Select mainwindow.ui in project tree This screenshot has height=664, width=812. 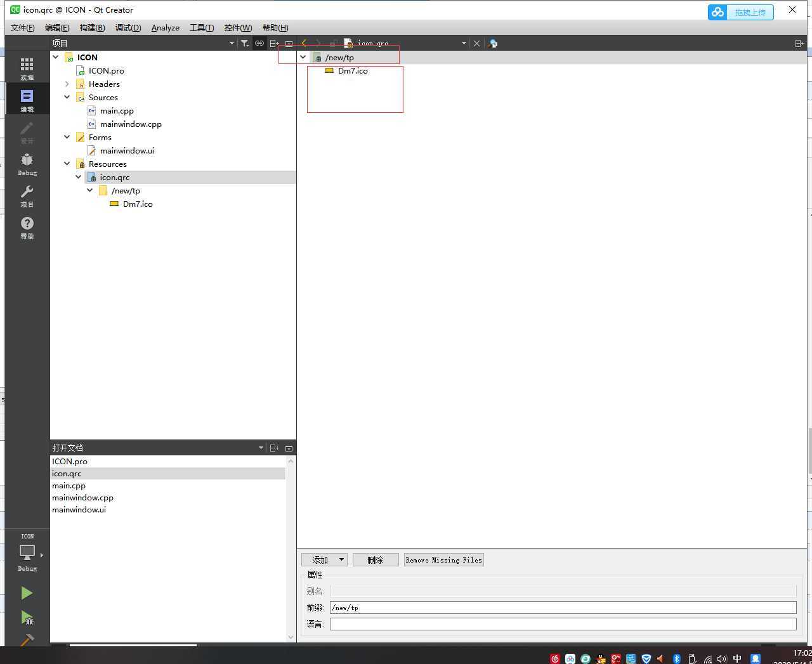coord(127,150)
